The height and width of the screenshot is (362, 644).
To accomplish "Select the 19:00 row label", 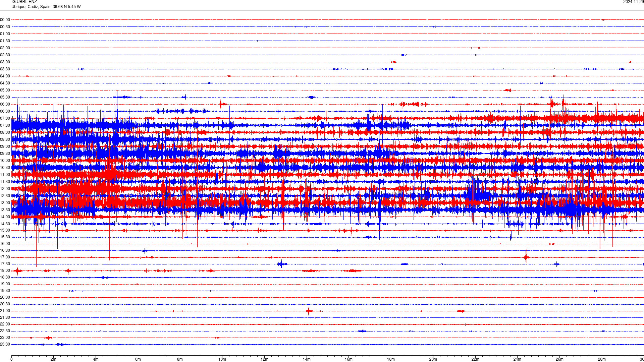I will click(x=5, y=284).
